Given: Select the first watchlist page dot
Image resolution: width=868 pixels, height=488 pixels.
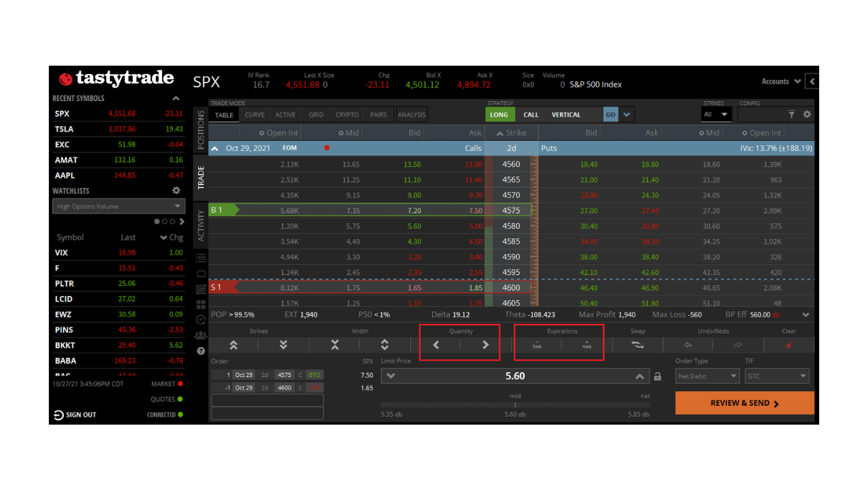Looking at the screenshot, I should 157,222.
